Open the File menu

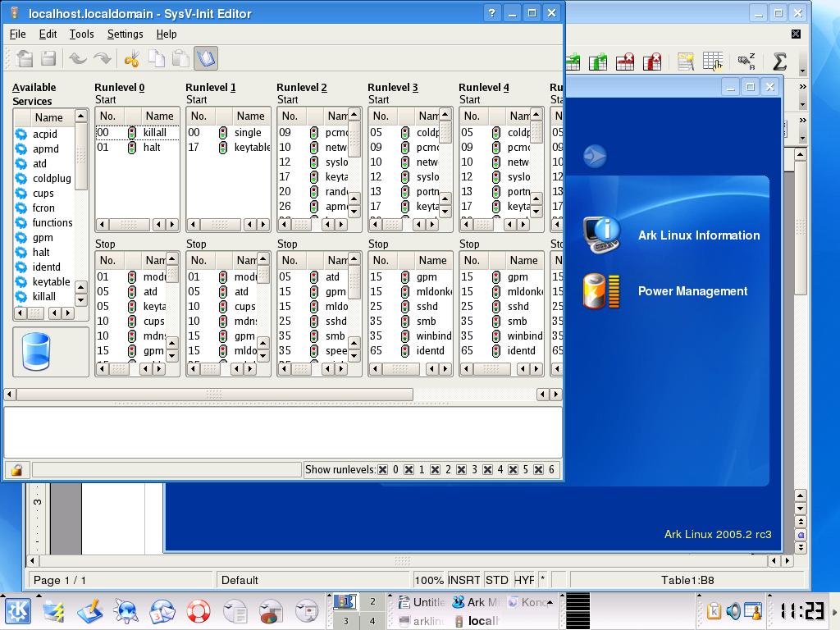[18, 34]
